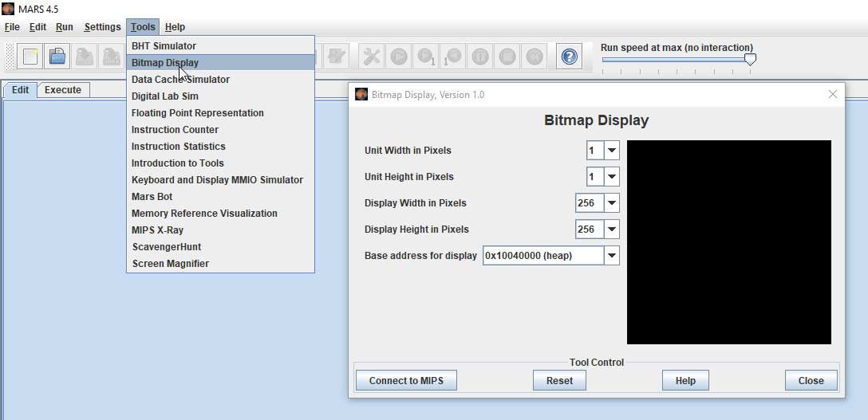The image size is (868, 420).
Task: Choose ScavengerHunt from Tools menu
Action: (x=220, y=246)
